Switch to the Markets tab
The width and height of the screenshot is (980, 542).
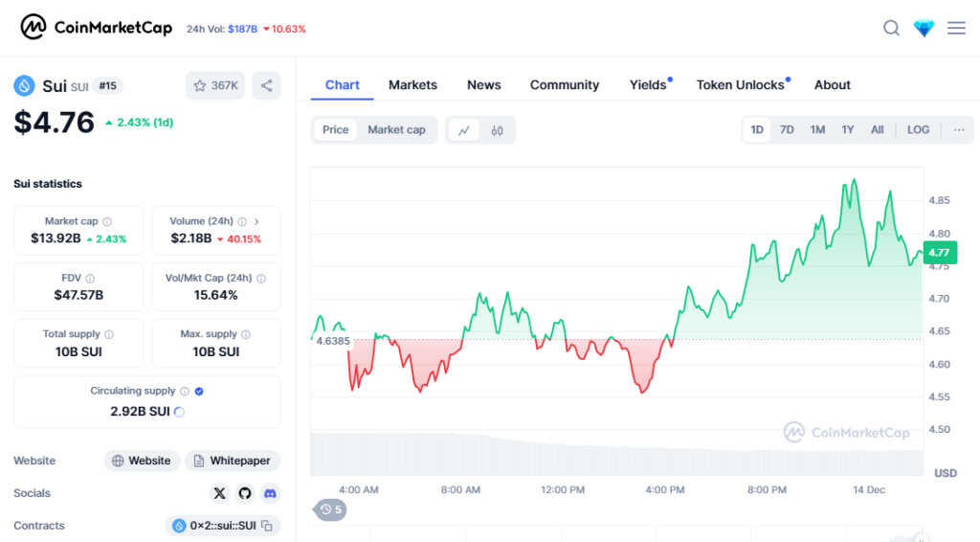pyautogui.click(x=412, y=85)
